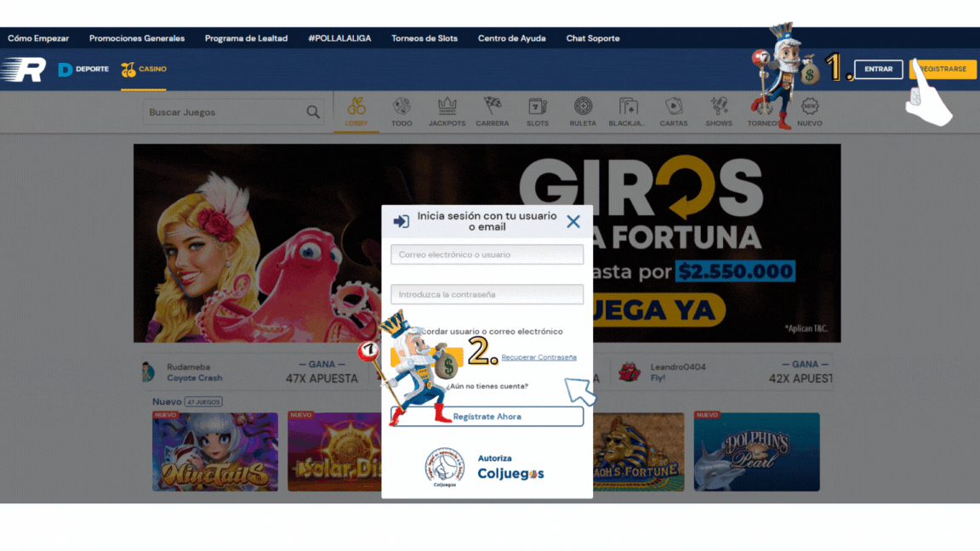The image size is (980, 551).
Task: Switch to the Casino section
Action: click(x=144, y=70)
